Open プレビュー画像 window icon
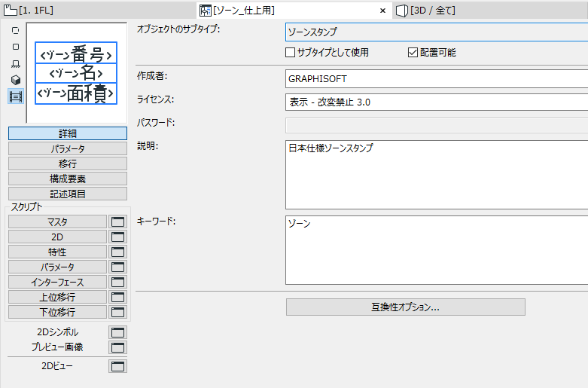This screenshot has height=388, width=588. [117, 347]
